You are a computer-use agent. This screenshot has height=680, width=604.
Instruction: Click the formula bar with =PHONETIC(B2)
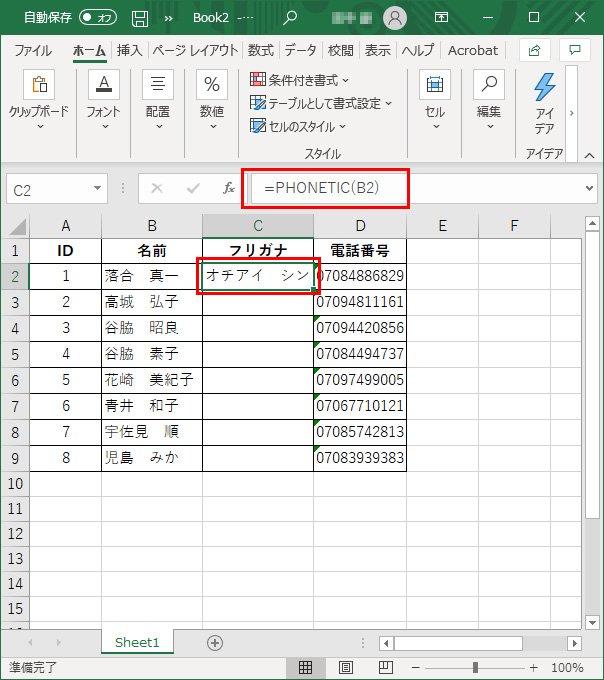coord(416,188)
